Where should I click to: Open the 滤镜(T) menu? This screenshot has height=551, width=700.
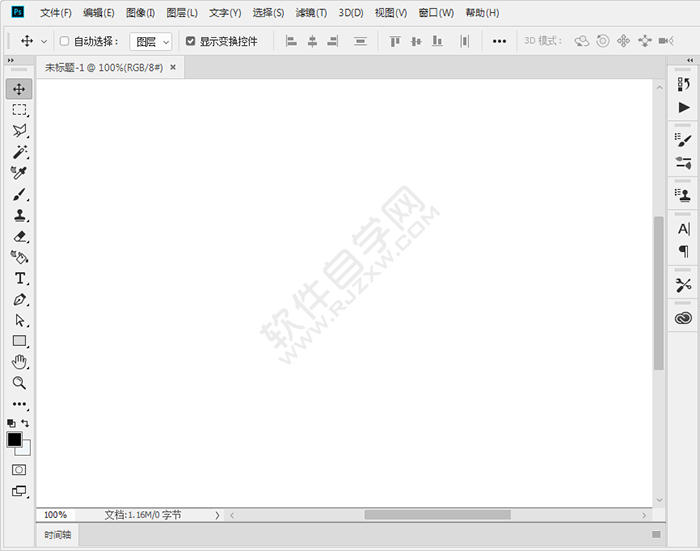point(311,13)
